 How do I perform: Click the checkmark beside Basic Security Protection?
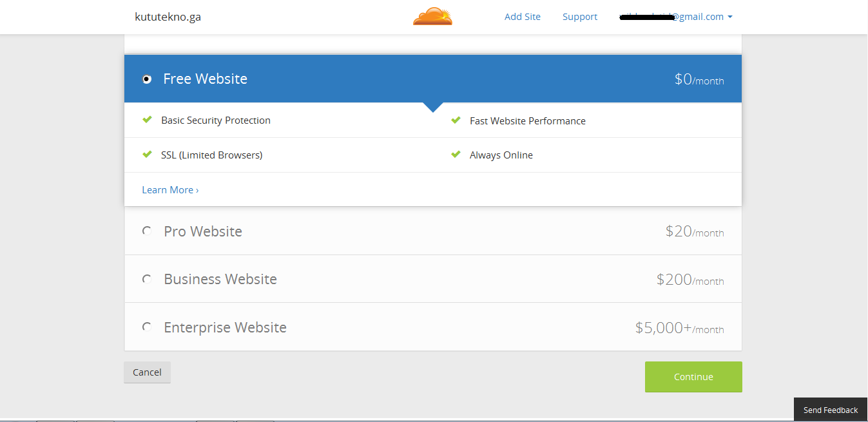pos(147,119)
